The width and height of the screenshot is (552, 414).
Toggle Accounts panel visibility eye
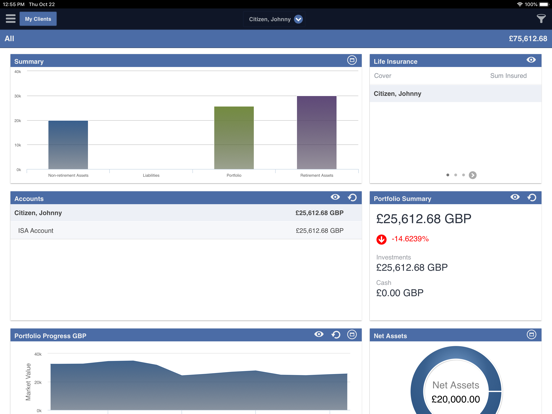pyautogui.click(x=335, y=197)
